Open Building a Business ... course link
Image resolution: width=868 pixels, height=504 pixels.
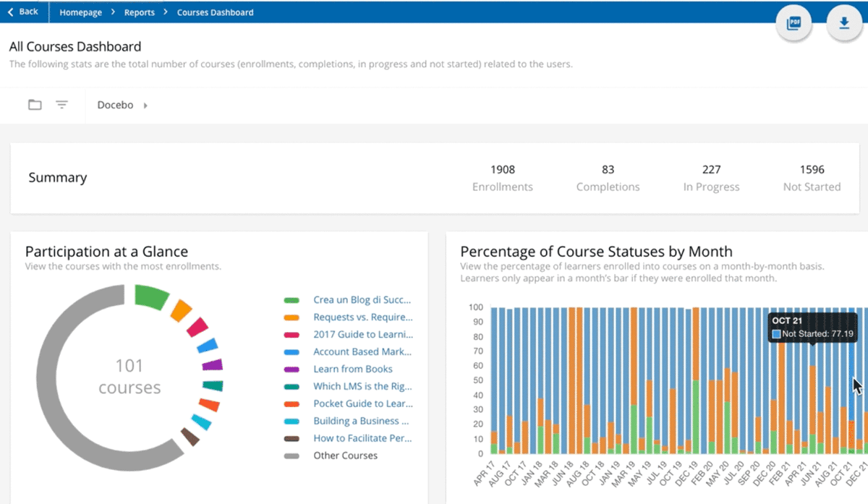coord(362,421)
